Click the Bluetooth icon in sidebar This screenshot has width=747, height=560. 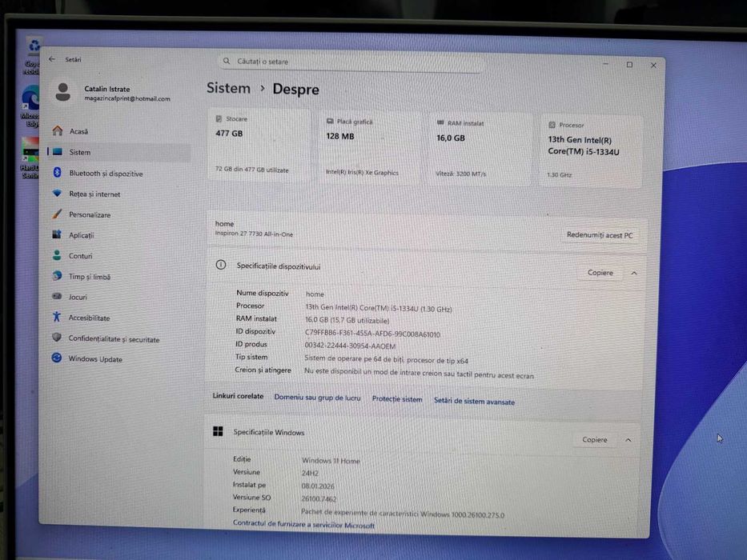pyautogui.click(x=57, y=172)
